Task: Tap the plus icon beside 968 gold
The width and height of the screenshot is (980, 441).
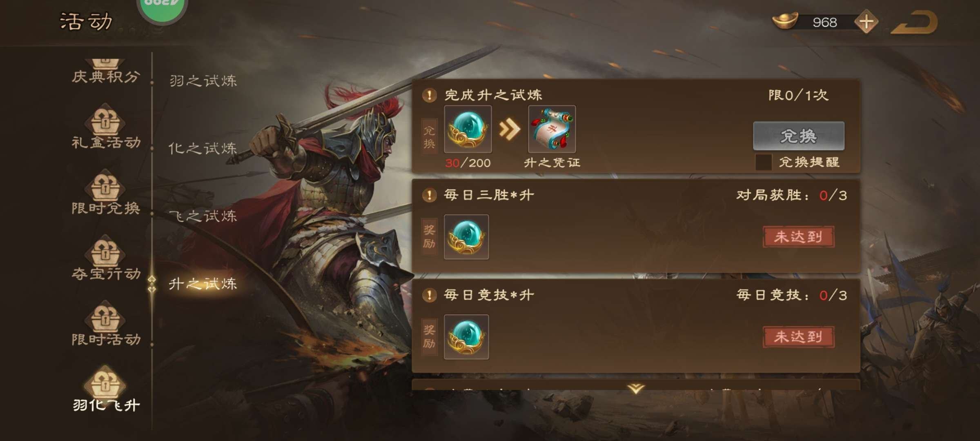Action: click(x=866, y=22)
